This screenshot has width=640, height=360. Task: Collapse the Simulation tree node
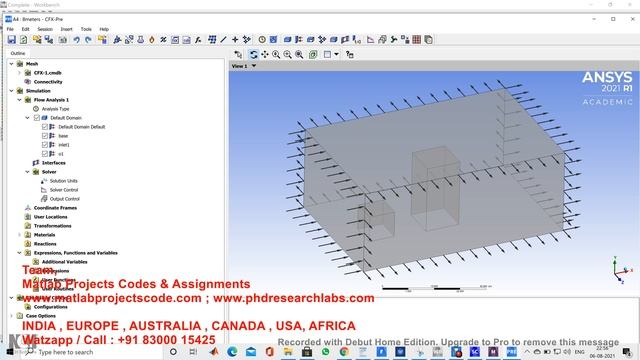11,91
